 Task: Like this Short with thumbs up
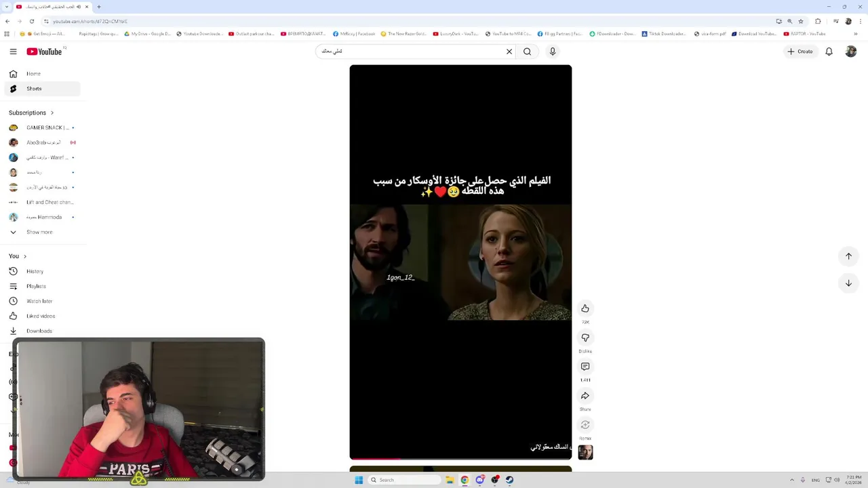coord(585,308)
